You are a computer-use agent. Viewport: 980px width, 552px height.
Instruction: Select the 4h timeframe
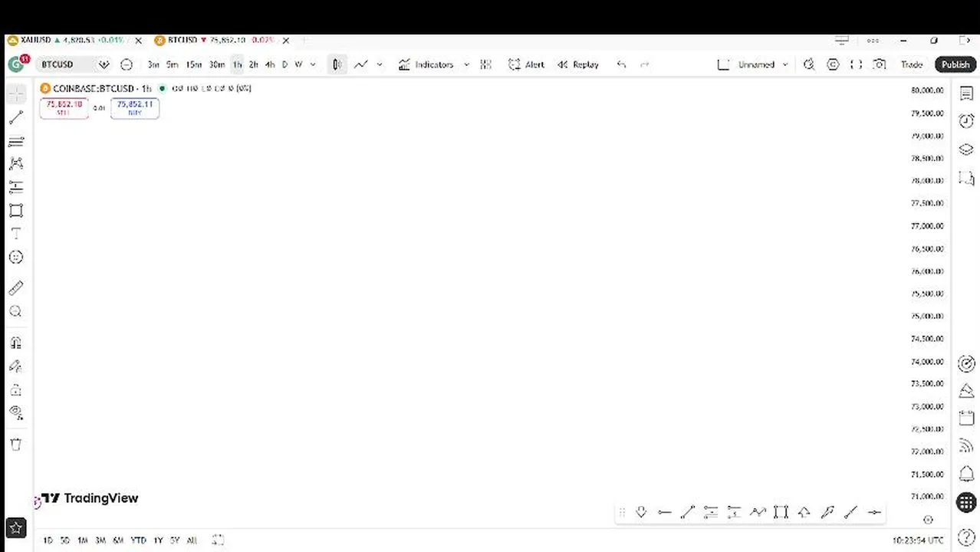tap(270, 64)
